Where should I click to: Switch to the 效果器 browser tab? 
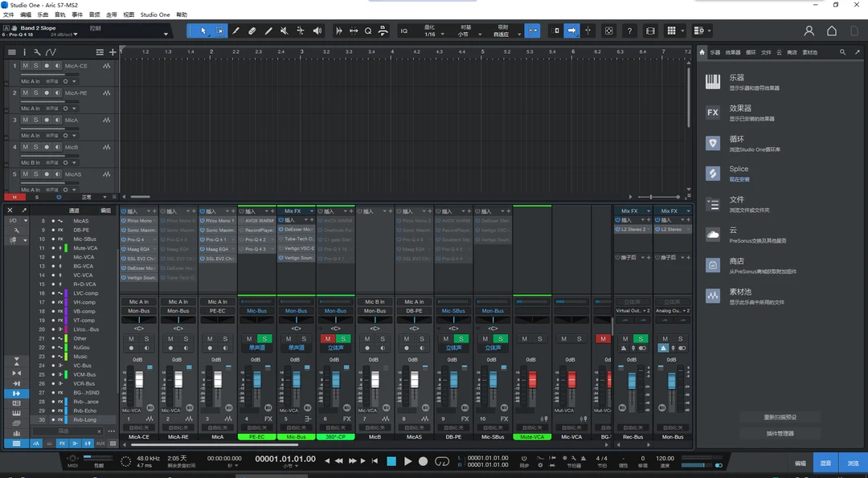733,52
